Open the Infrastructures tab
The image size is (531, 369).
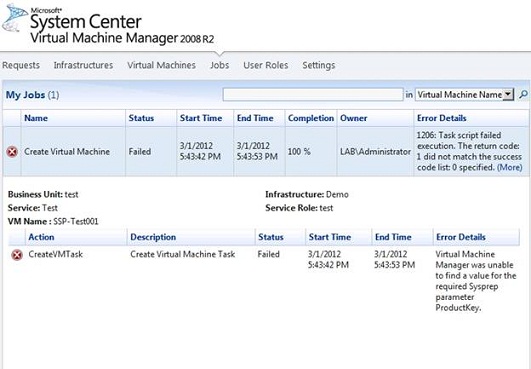coord(83,65)
